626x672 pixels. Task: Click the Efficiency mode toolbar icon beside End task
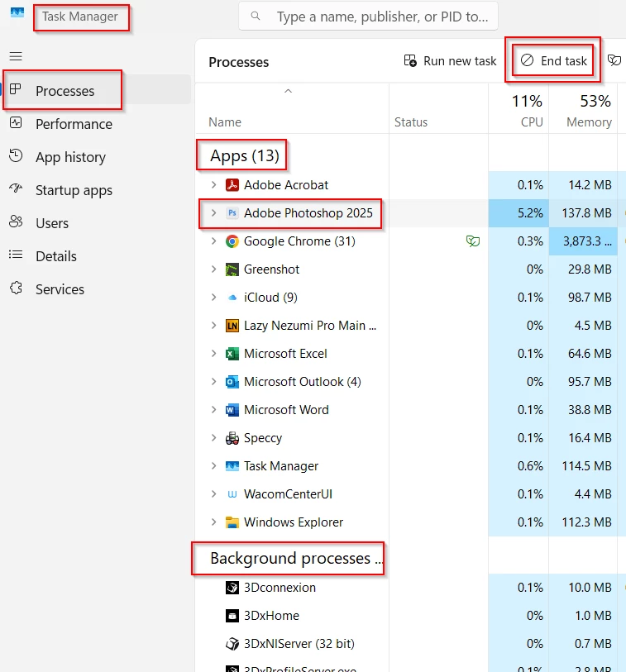click(x=614, y=60)
